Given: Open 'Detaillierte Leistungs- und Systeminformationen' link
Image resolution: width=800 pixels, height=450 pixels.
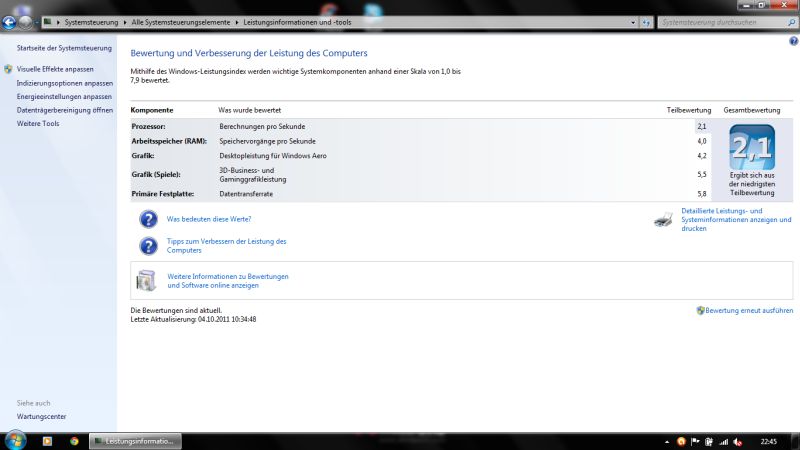Looking at the screenshot, I should [736, 219].
